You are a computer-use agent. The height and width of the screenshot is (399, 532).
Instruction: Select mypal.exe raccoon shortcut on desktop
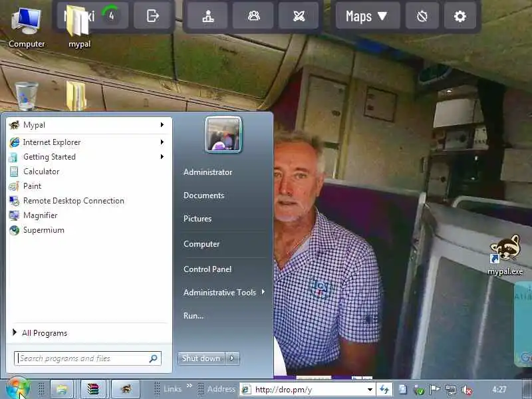[x=505, y=255]
